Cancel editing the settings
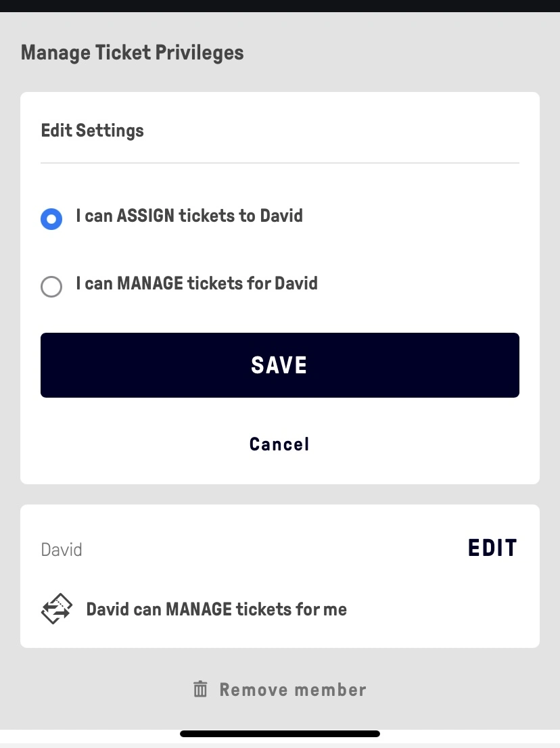This screenshot has width=560, height=748. (x=279, y=444)
